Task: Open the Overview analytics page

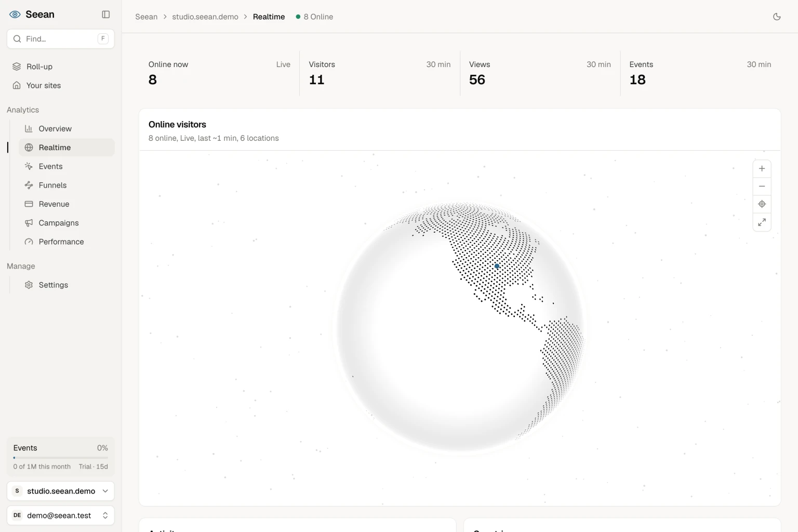Action: coord(66,129)
